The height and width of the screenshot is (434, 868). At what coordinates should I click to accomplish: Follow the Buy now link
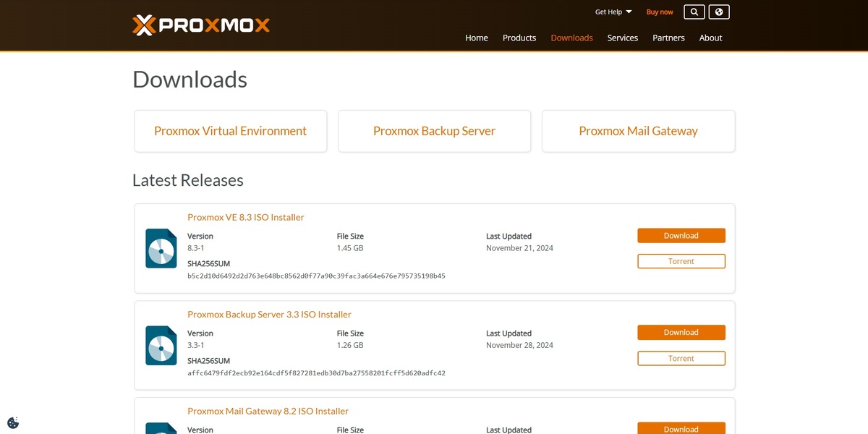point(659,12)
